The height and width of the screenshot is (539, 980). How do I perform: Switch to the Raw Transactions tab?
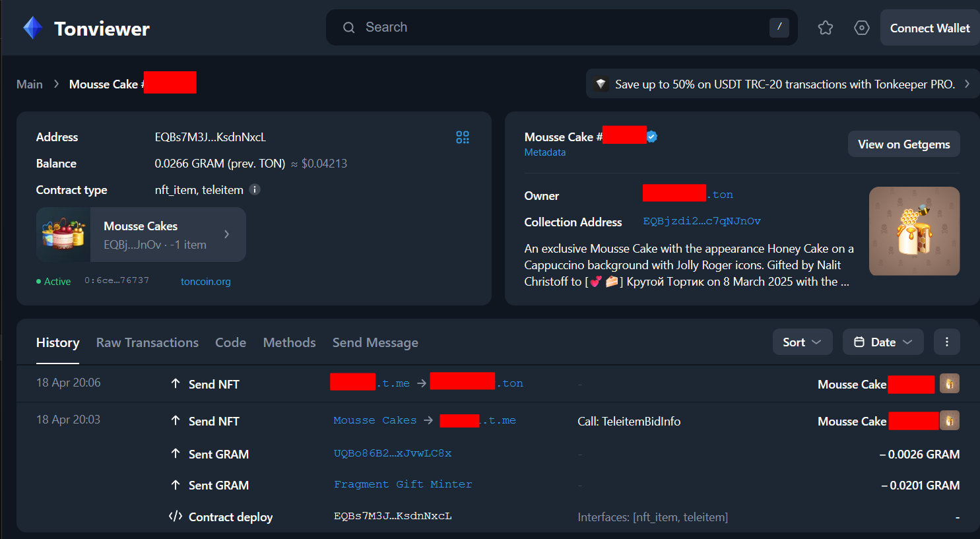147,342
